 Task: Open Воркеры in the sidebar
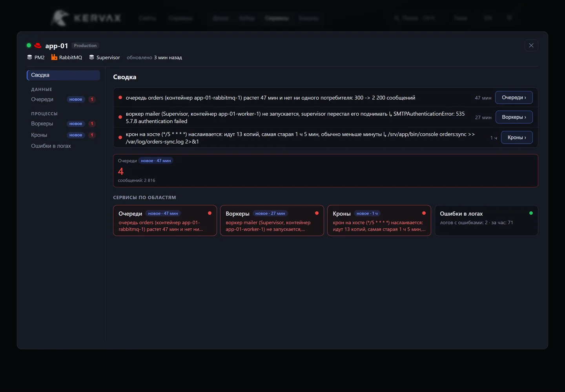coord(63,124)
